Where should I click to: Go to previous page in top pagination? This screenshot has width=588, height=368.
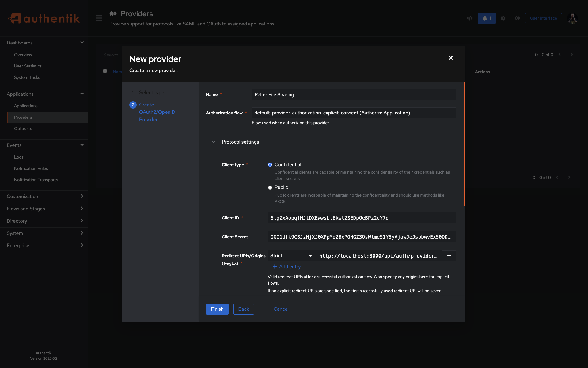pyautogui.click(x=560, y=54)
